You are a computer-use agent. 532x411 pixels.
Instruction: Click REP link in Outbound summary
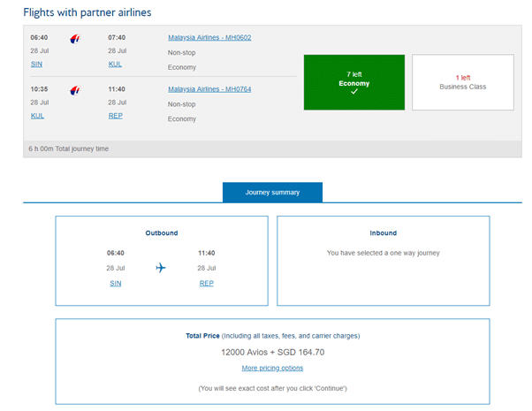[x=206, y=284]
